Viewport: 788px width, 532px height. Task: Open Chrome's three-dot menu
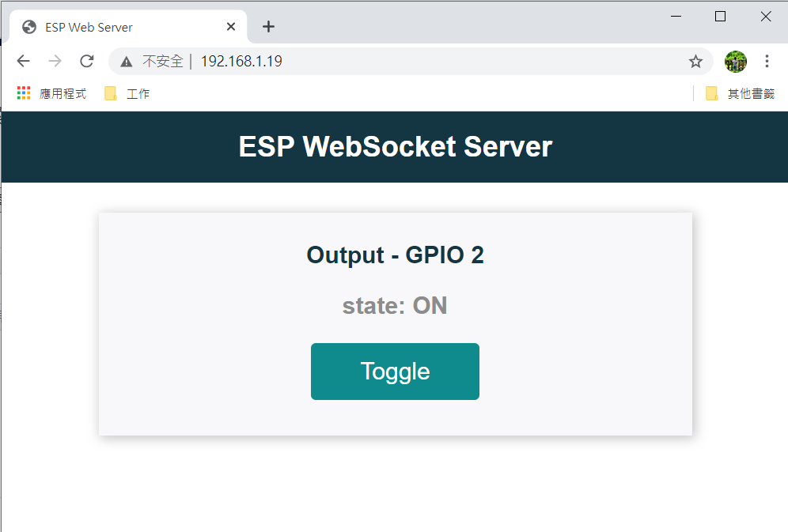[767, 62]
